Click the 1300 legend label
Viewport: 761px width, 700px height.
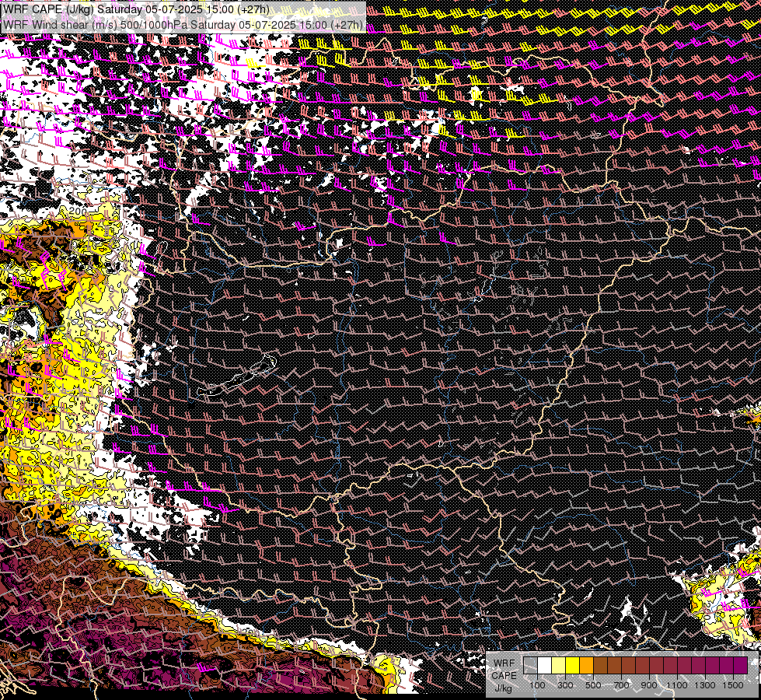(x=705, y=685)
